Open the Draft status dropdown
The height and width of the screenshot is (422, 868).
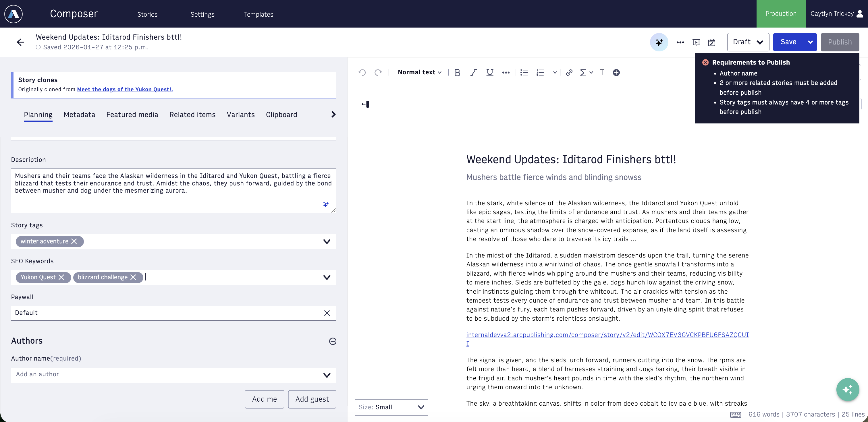(748, 42)
